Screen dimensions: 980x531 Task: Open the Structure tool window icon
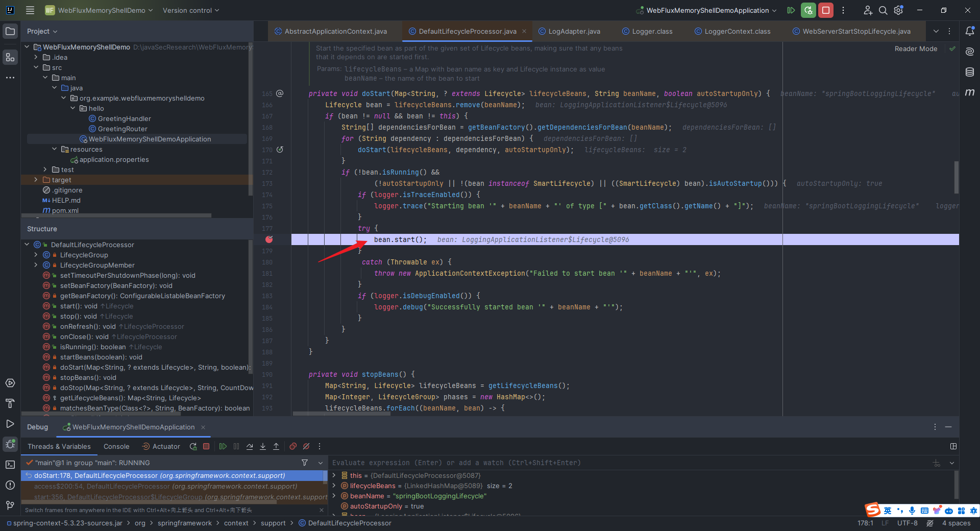(x=10, y=57)
